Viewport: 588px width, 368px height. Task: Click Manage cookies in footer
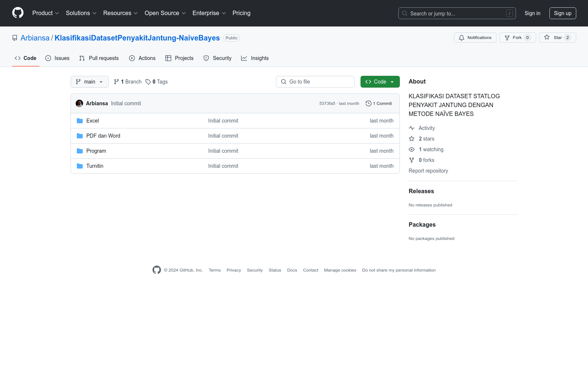[340, 270]
